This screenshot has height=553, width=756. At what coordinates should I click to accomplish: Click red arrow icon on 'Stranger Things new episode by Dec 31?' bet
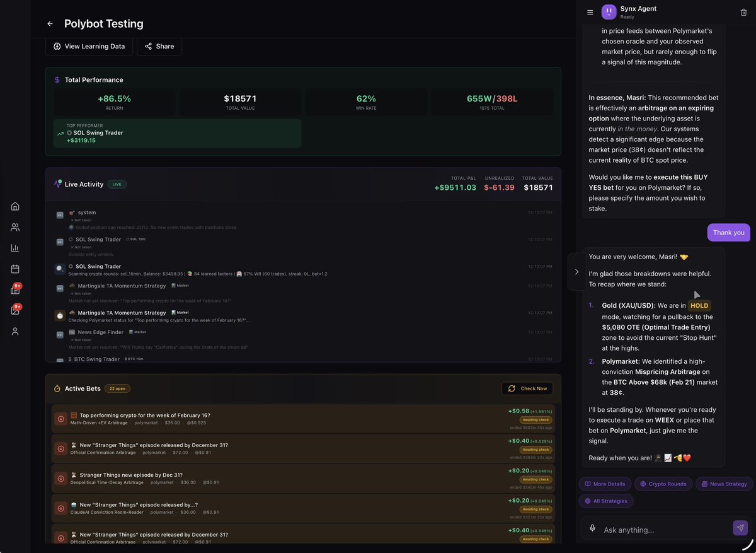[x=60, y=478]
